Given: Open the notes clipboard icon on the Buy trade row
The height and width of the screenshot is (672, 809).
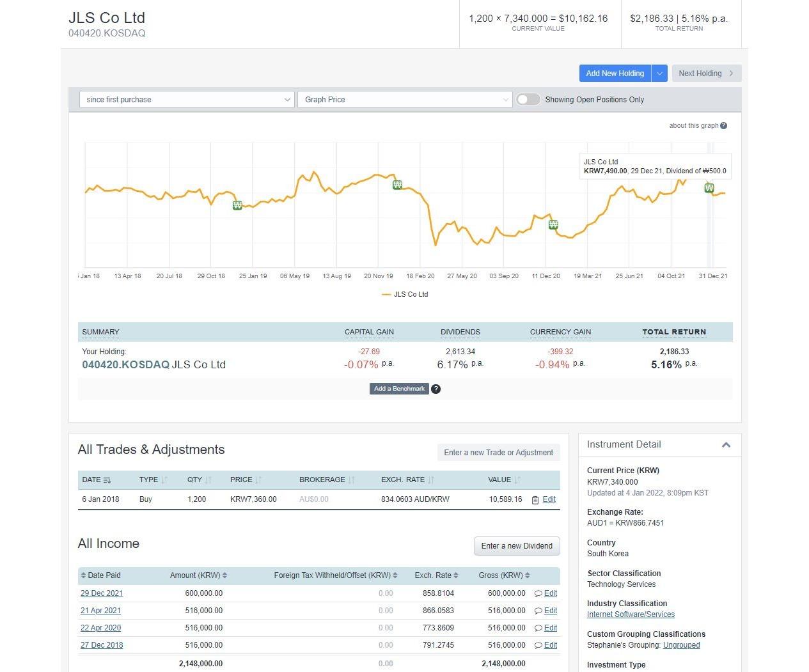Looking at the screenshot, I should pyautogui.click(x=535, y=499).
